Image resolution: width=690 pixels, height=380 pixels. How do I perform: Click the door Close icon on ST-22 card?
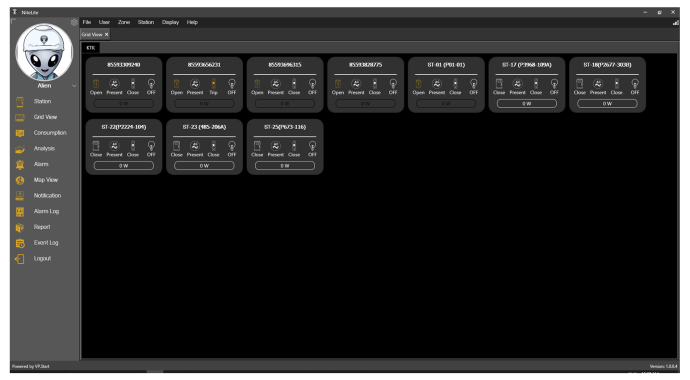point(96,146)
